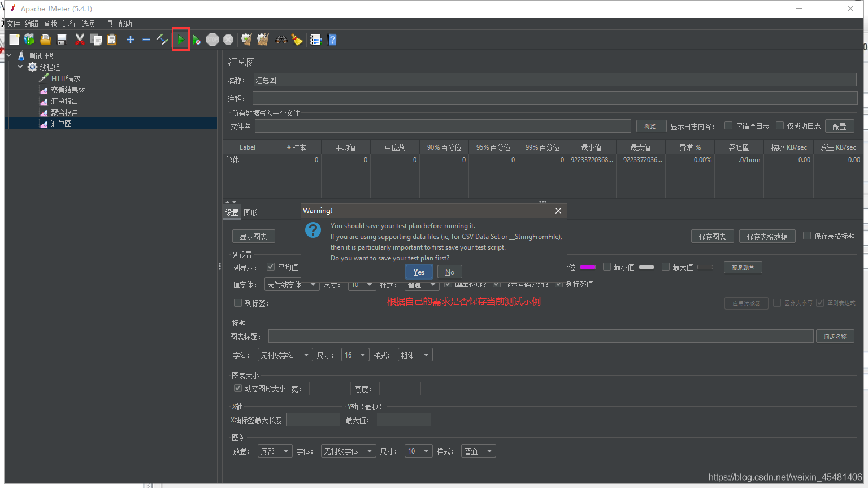Open the legend size dropdown showing 10
Screen dimensions: 868x488
pyautogui.click(x=419, y=451)
